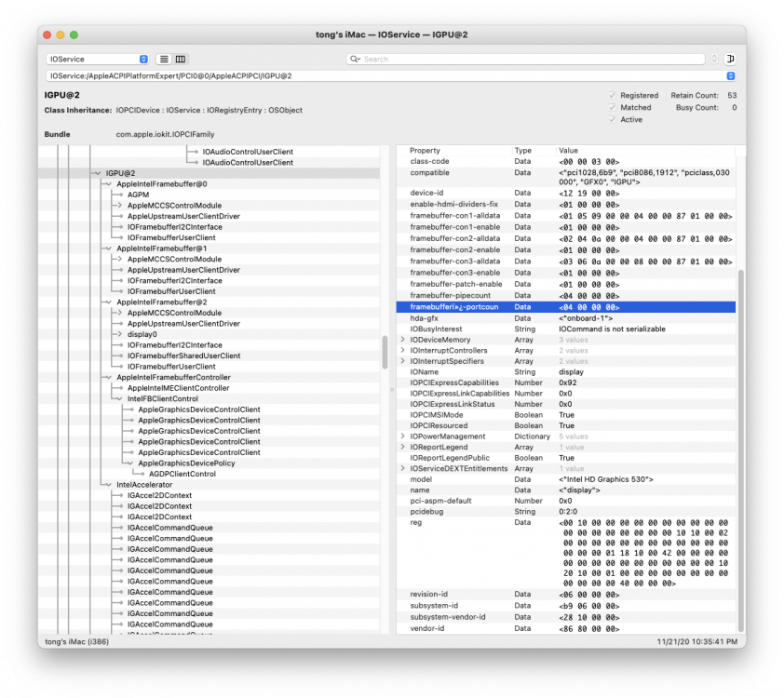Switch to list view layout

pos(164,59)
